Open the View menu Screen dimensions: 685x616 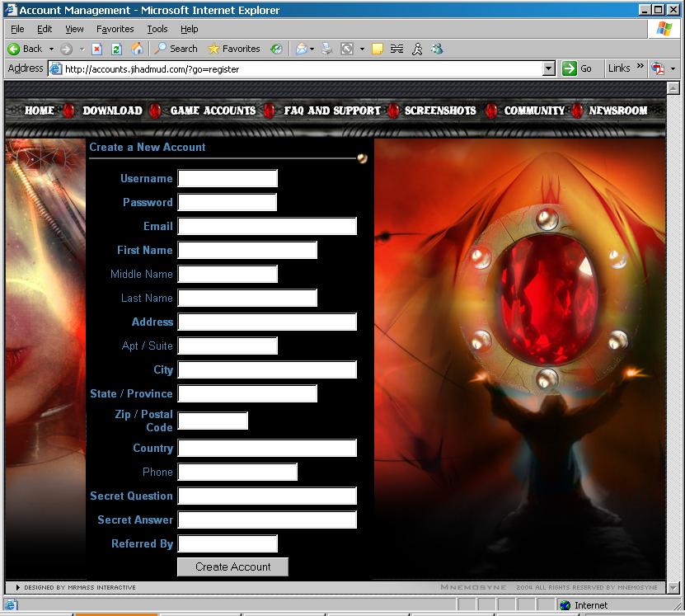pyautogui.click(x=74, y=29)
